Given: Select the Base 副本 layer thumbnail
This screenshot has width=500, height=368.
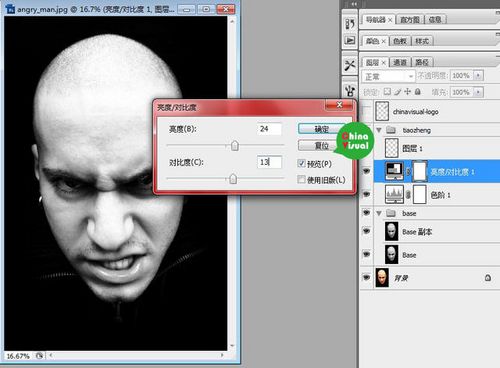Looking at the screenshot, I should click(x=391, y=231).
